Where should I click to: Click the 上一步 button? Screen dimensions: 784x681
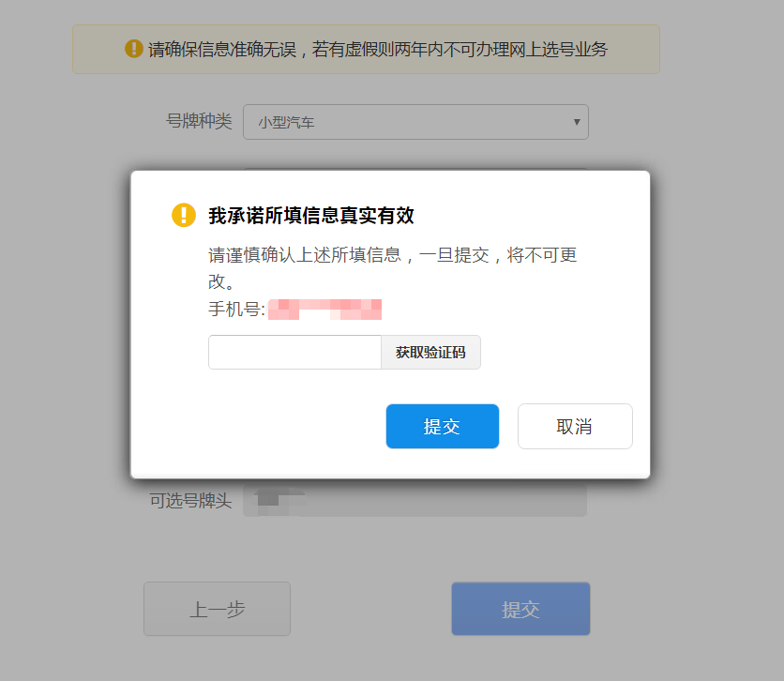[217, 609]
